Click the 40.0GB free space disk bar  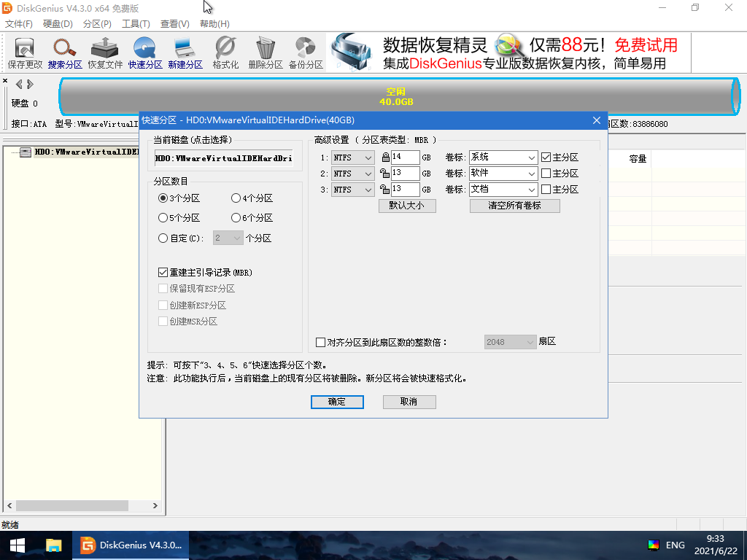click(x=399, y=97)
